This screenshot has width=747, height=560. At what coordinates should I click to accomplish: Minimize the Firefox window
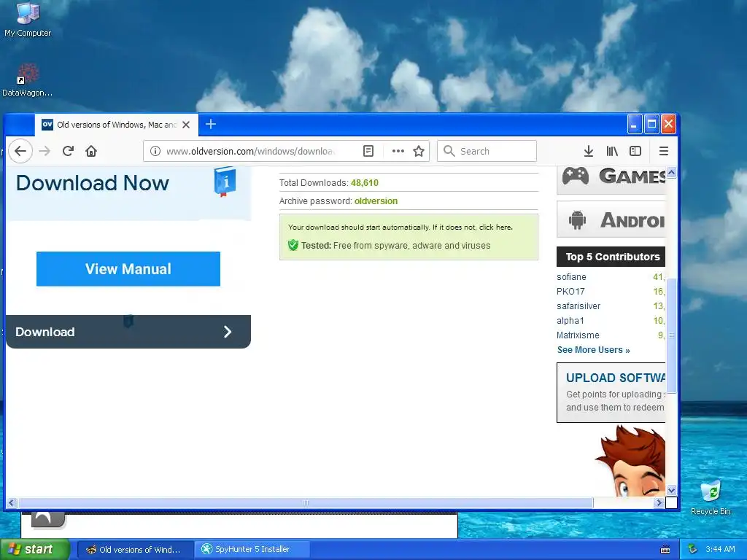pos(634,124)
